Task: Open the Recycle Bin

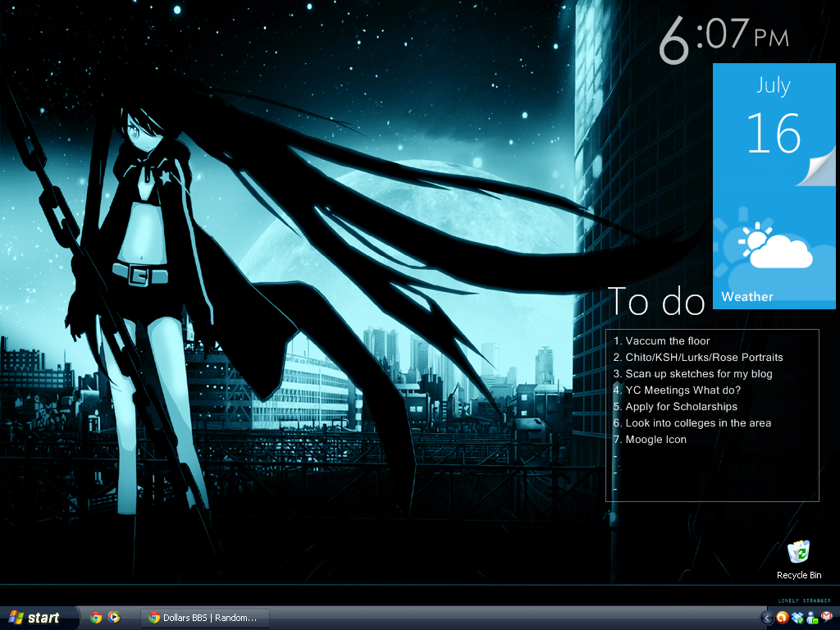Action: tap(799, 559)
